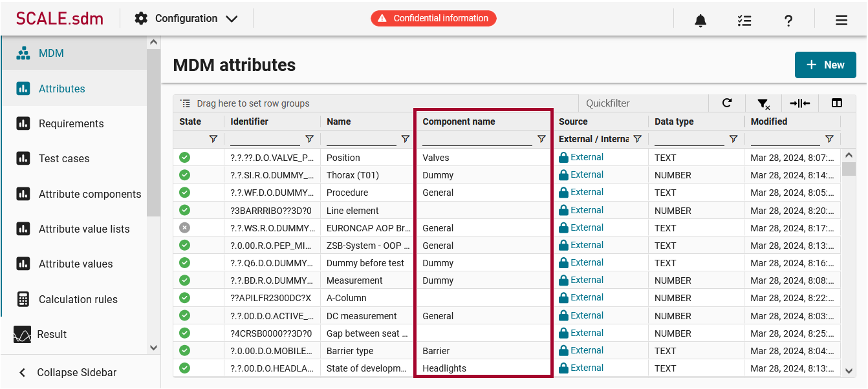Image resolution: width=868 pixels, height=389 pixels.
Task: Click filter icon in Data type column
Action: point(733,139)
